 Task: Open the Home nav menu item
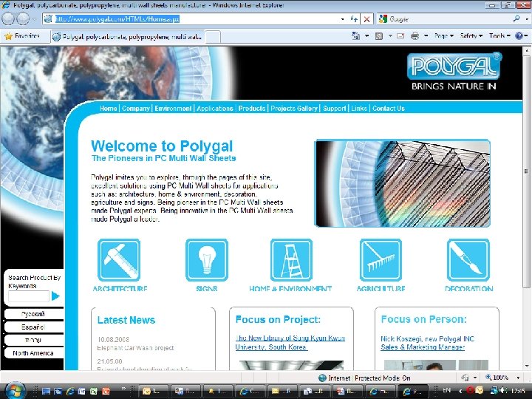(108, 108)
